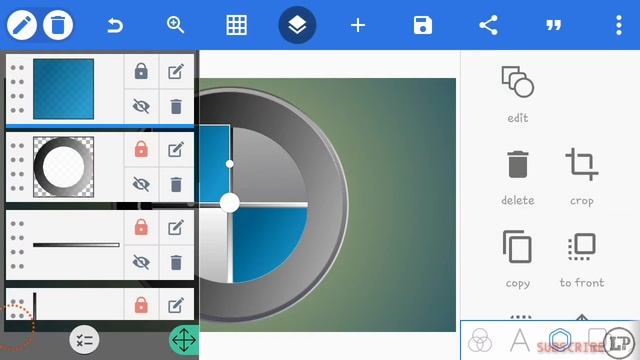Image resolution: width=640 pixels, height=360 pixels.
Task: Tap the pencil edit mode icon
Action: [x=21, y=25]
